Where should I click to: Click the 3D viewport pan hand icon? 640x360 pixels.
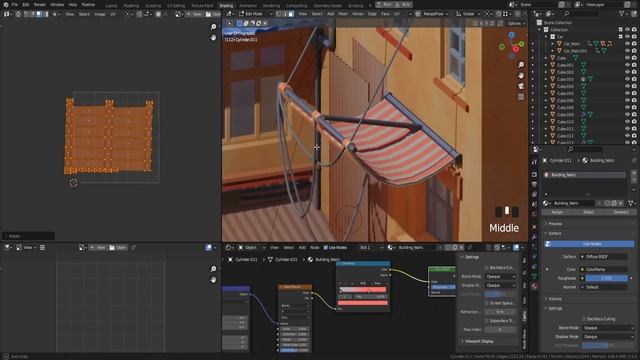click(x=521, y=76)
